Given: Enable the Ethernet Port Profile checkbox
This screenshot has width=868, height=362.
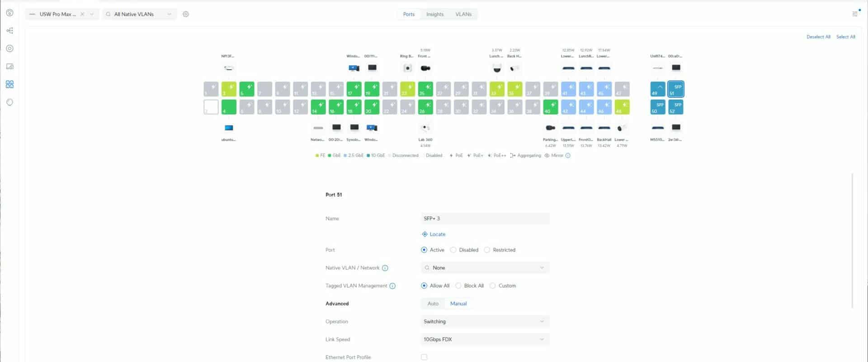Looking at the screenshot, I should tap(424, 357).
